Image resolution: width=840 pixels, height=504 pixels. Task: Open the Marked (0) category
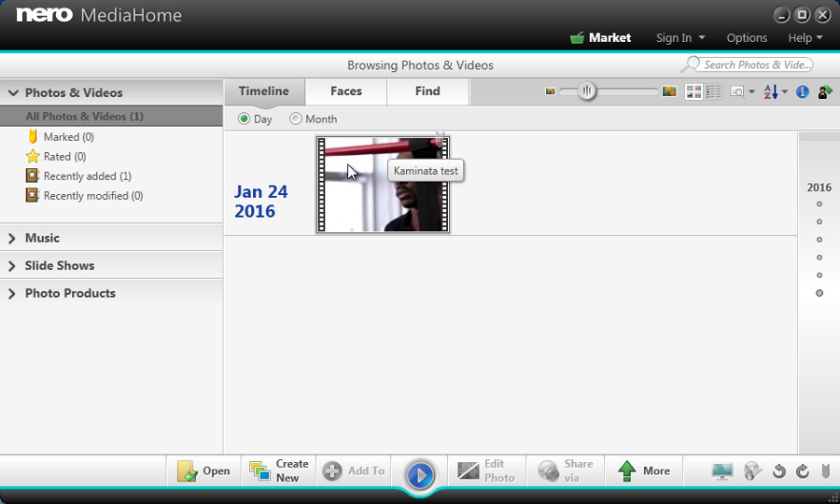(x=68, y=137)
